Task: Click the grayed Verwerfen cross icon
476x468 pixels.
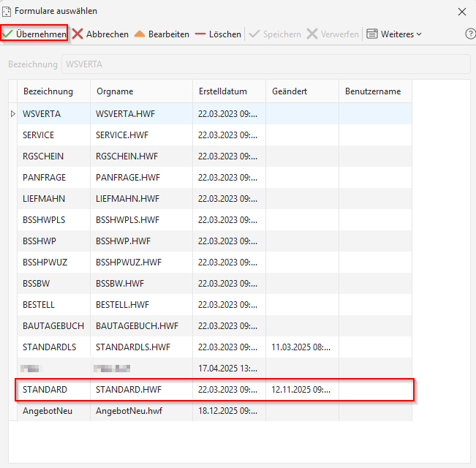Action: [x=312, y=34]
